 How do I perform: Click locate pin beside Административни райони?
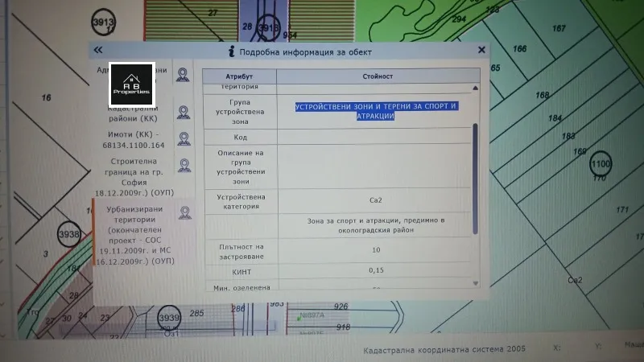183,76
